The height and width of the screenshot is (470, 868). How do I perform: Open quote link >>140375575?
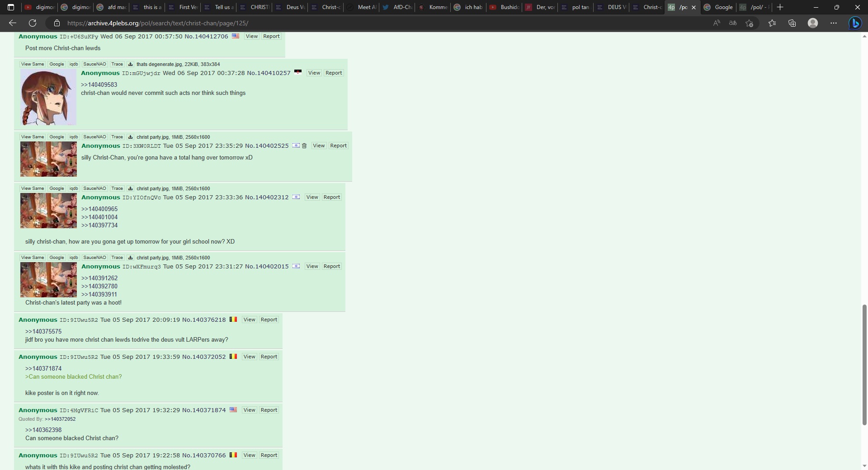tap(43, 331)
